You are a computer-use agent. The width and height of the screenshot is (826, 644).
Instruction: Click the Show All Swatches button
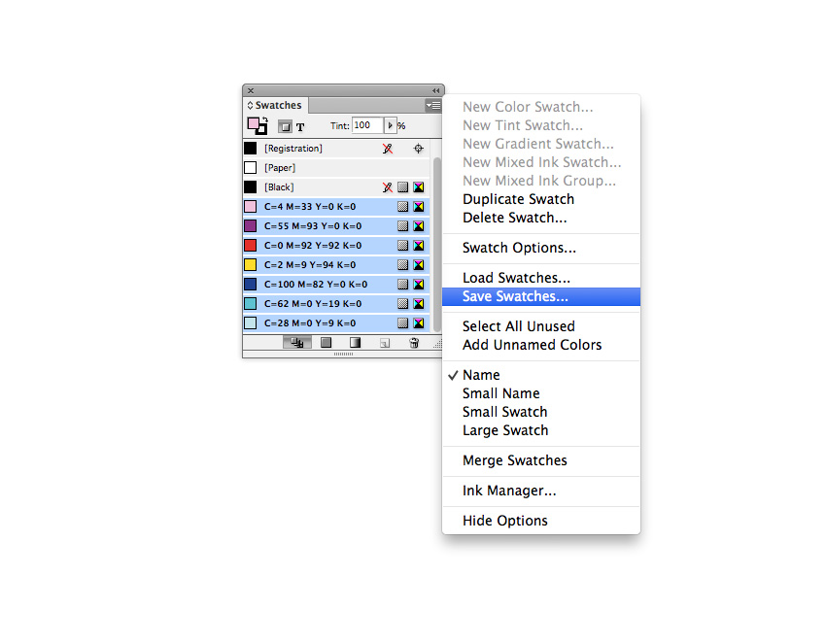click(296, 343)
